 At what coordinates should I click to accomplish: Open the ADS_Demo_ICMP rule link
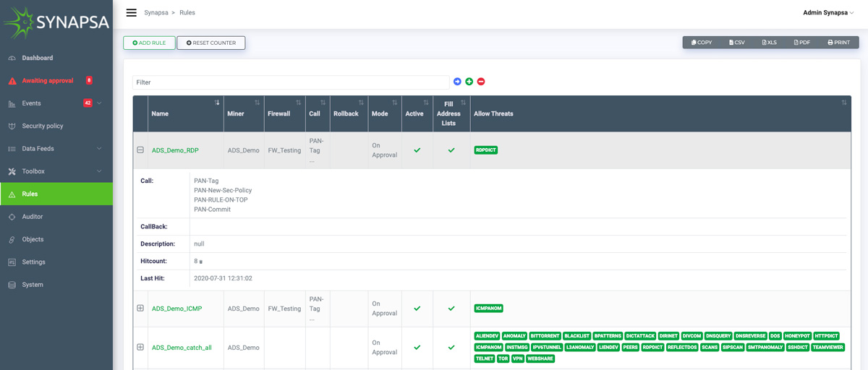176,309
